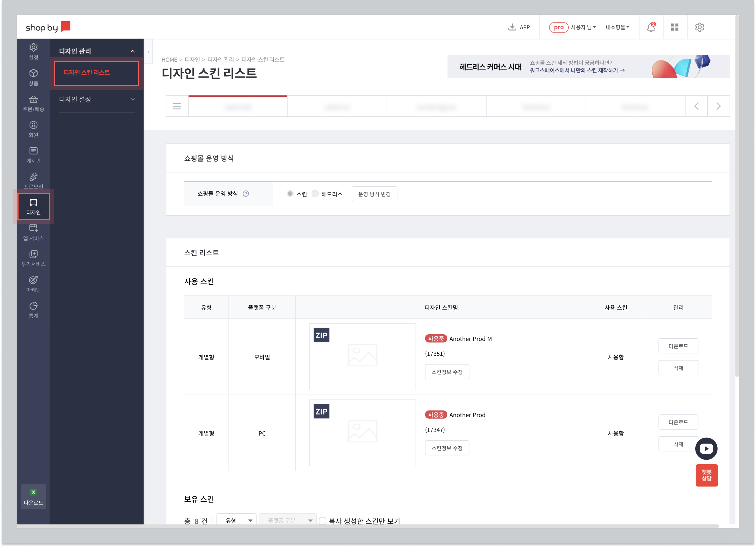The height and width of the screenshot is (547, 756).
Task: Select the fourth blurred page tab
Action: (x=536, y=106)
